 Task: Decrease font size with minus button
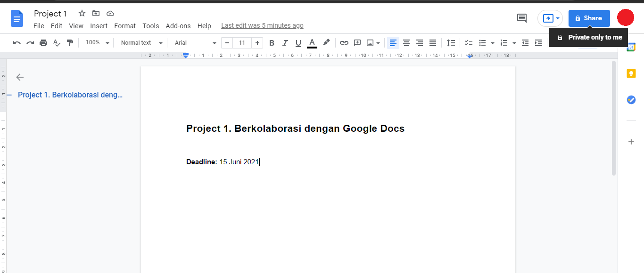click(x=227, y=43)
